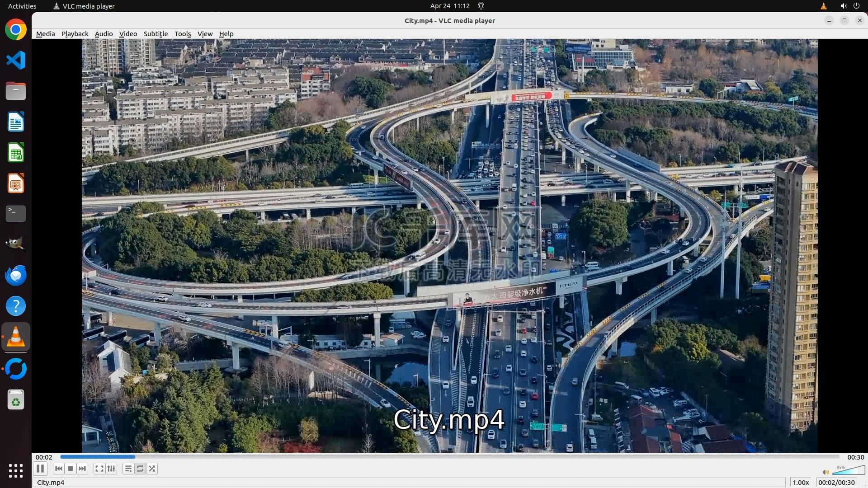Open Thunderbird from the Ubuntu dock
The image size is (868, 488).
(x=16, y=275)
